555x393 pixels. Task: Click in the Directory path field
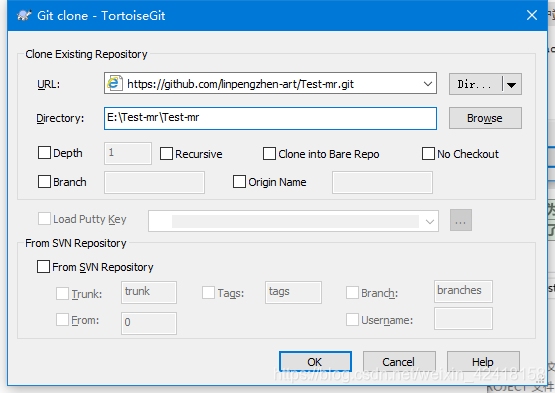270,118
